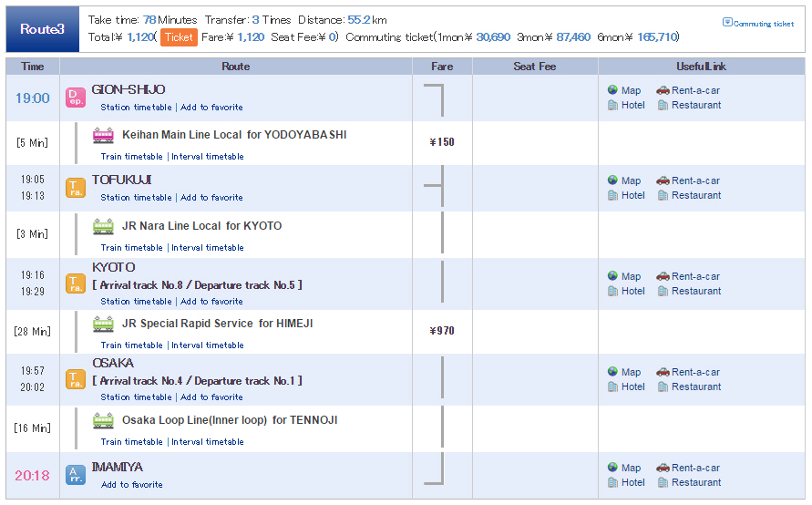Open Hotel link in IMAMIYA row
This screenshot has height=505, width=812.
click(x=632, y=483)
